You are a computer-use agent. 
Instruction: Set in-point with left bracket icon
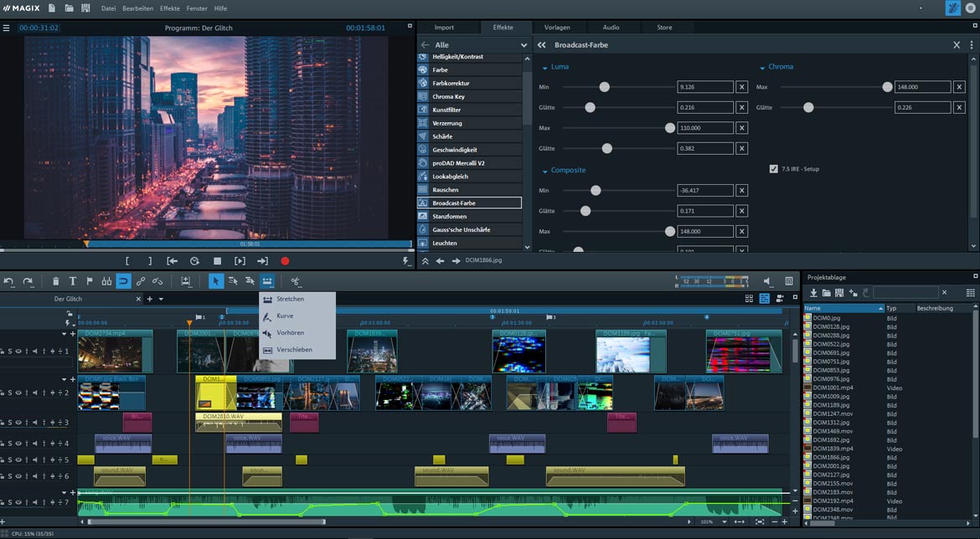click(x=127, y=261)
